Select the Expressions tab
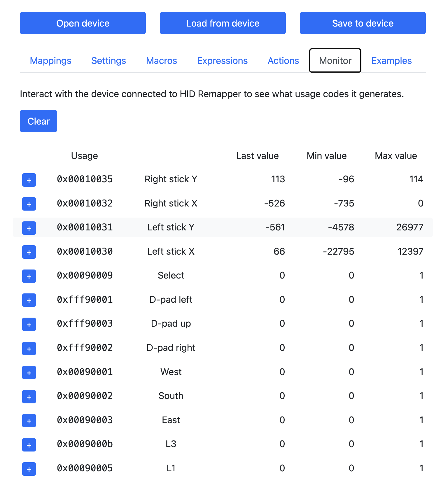Screen dimensions: 448x490 (x=222, y=61)
